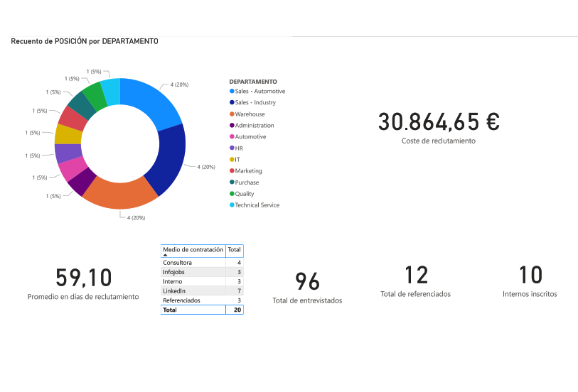Click the Recuento de POSICIÓN por DEPARTAMENTO title

(85, 41)
